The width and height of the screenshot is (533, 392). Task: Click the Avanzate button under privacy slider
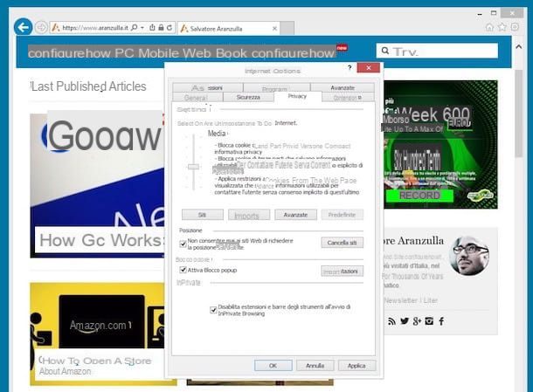pos(295,215)
